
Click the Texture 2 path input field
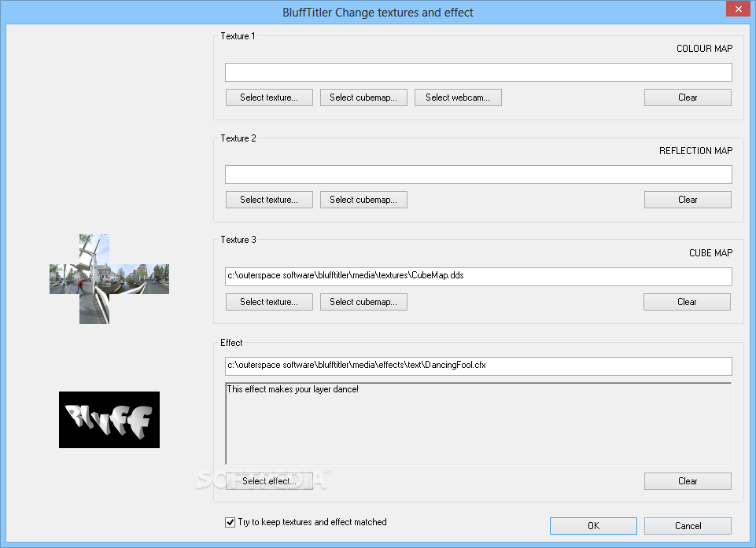coord(478,175)
